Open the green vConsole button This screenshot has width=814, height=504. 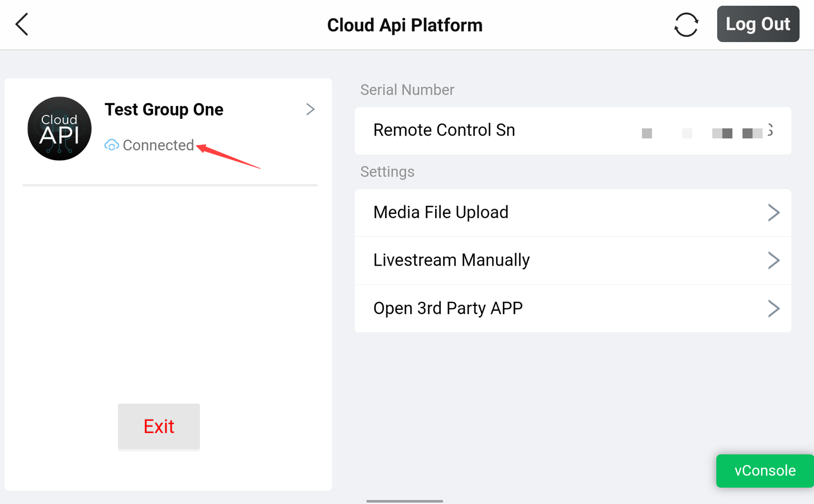point(765,471)
